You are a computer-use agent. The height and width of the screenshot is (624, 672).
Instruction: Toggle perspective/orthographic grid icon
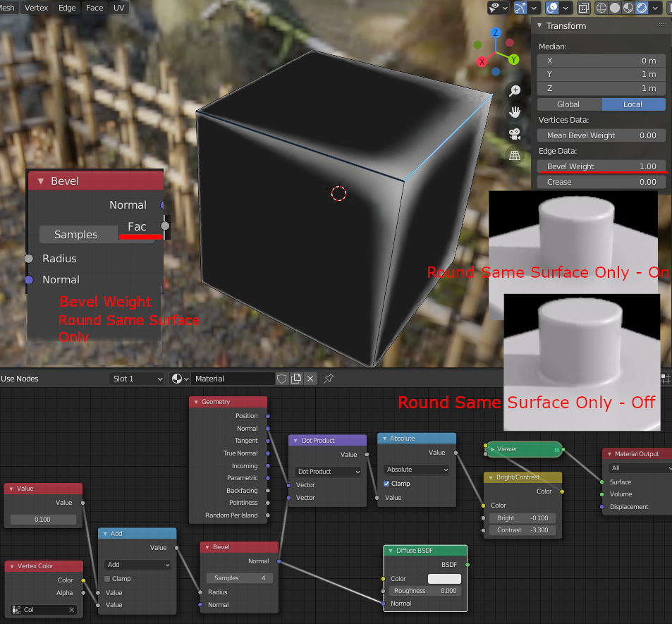click(515, 155)
